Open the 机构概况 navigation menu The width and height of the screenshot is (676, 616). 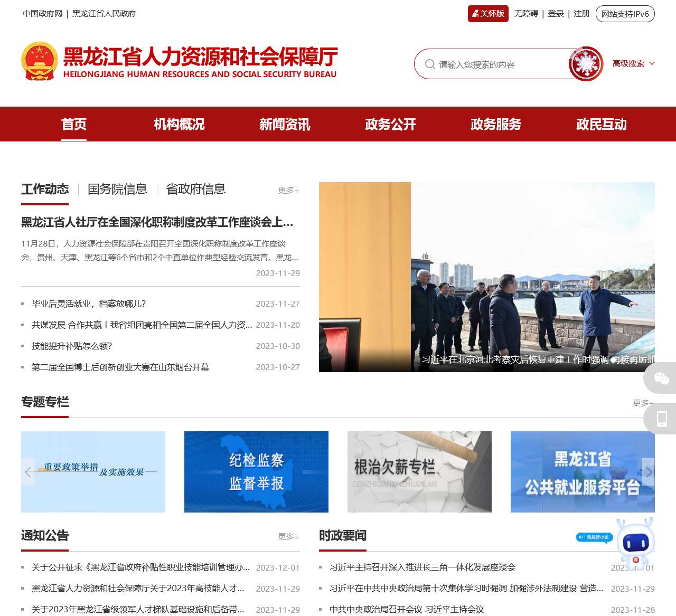[x=179, y=124]
